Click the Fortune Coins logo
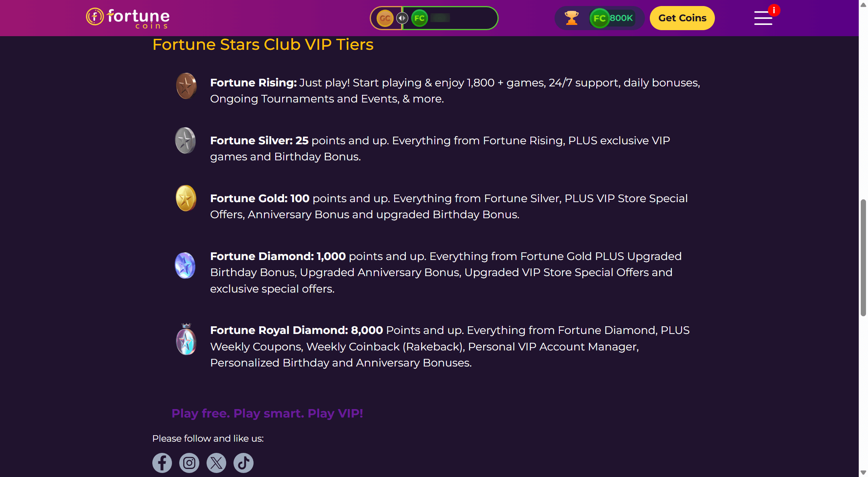868x477 pixels. pyautogui.click(x=128, y=18)
